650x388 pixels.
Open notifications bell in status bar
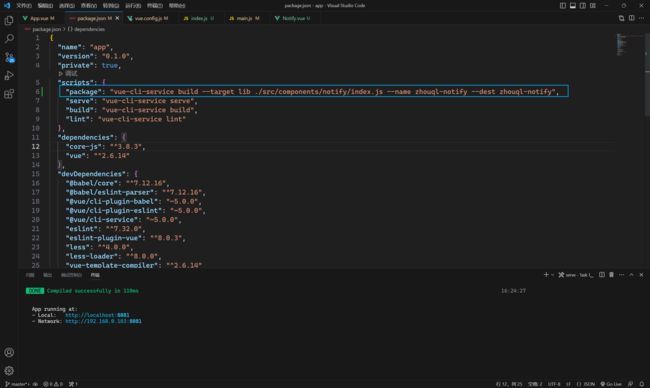coord(642,384)
